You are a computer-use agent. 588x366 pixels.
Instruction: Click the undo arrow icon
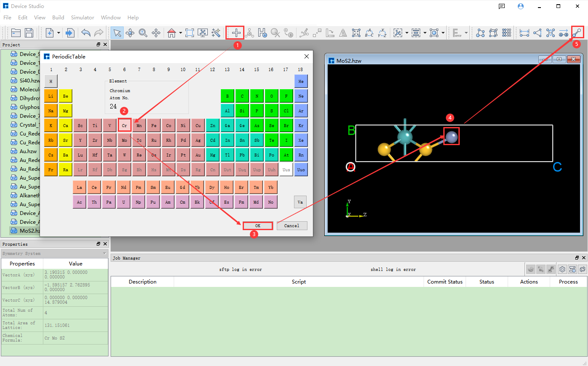[x=86, y=33]
